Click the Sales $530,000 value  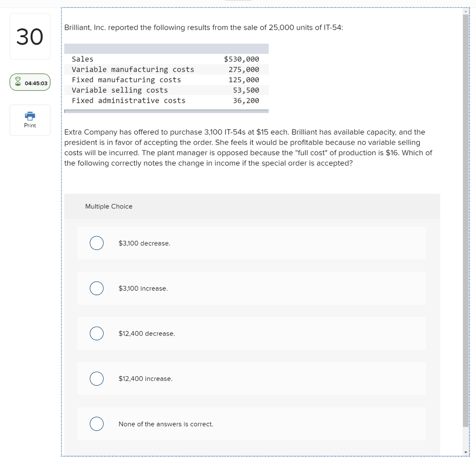[x=242, y=59]
